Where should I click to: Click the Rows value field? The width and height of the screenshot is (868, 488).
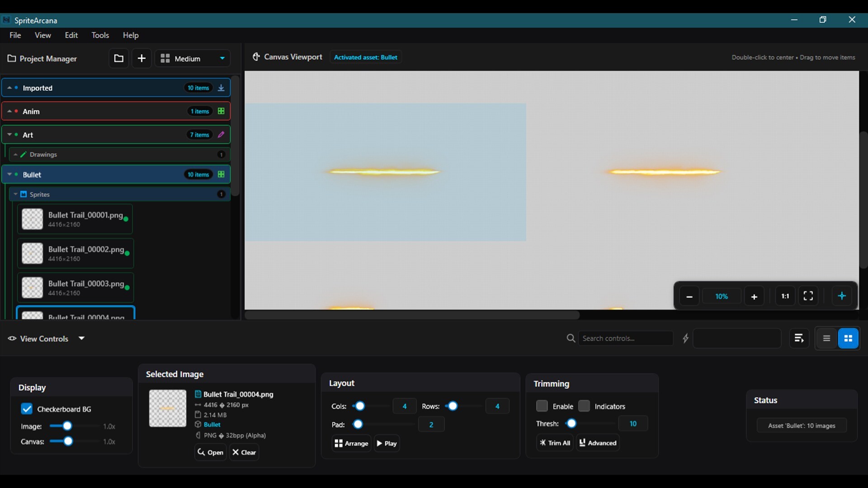(497, 406)
